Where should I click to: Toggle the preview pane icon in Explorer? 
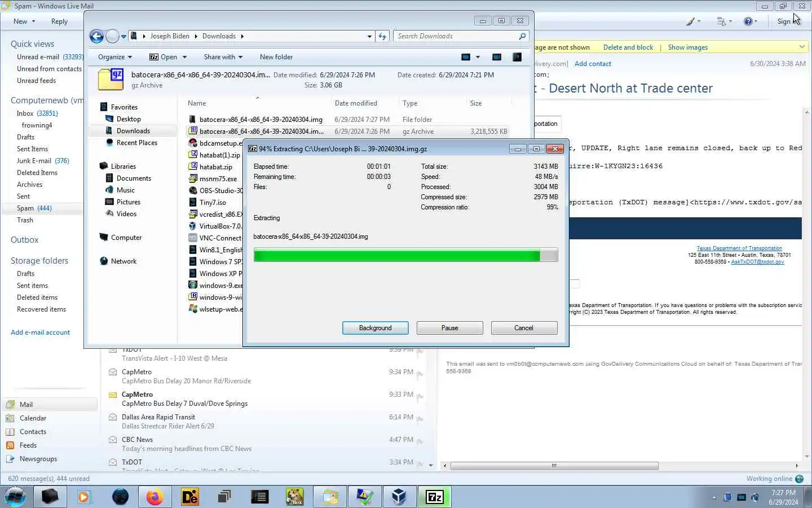point(497,57)
